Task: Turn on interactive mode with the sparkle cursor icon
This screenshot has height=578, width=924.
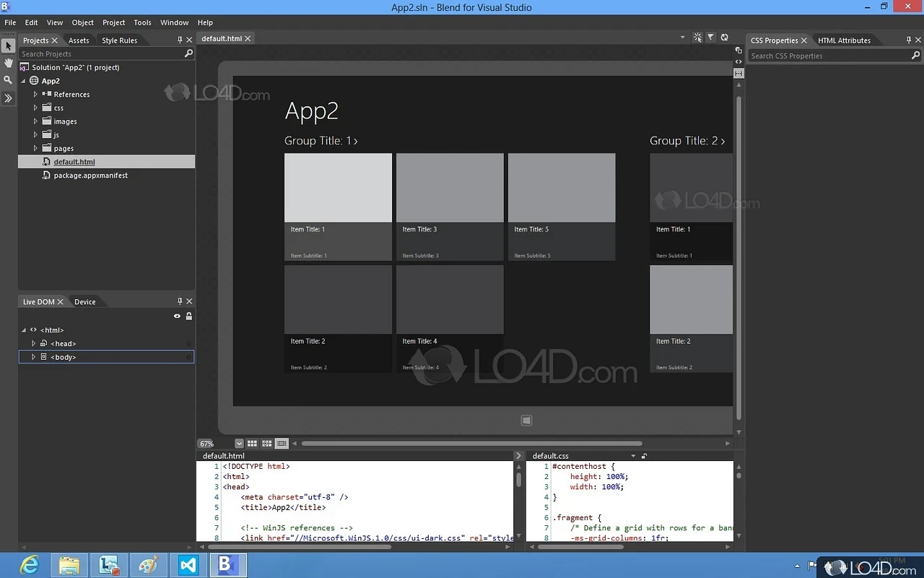Action: [697, 38]
